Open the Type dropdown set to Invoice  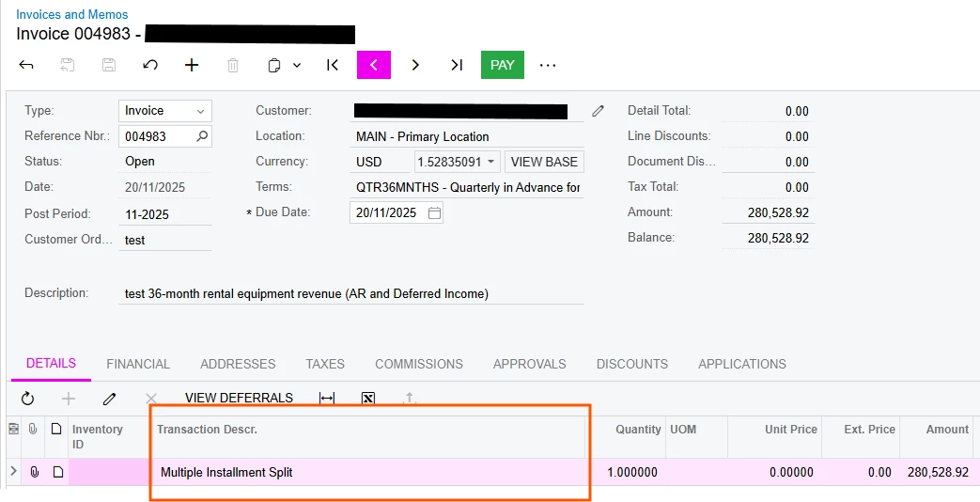(x=165, y=111)
